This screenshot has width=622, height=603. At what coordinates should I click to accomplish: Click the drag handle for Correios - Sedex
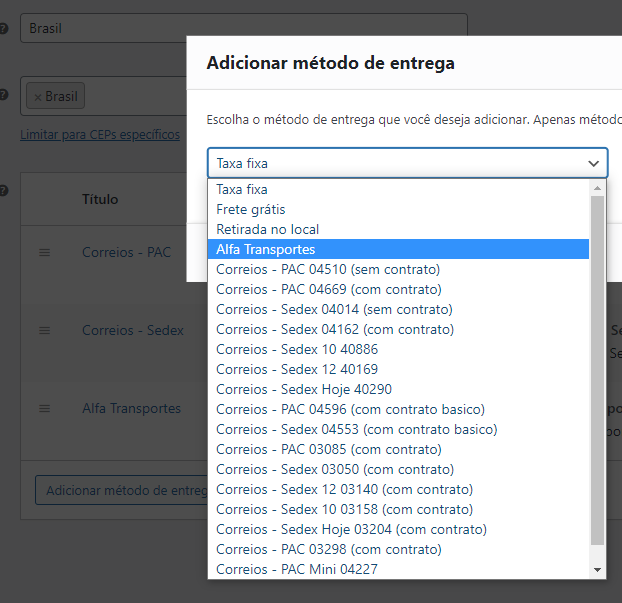coord(44,330)
